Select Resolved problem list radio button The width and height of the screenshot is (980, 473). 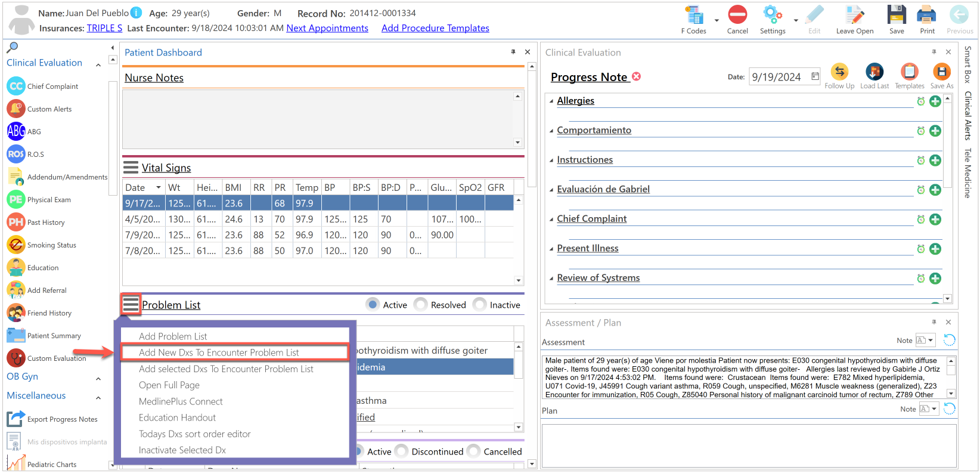(420, 304)
